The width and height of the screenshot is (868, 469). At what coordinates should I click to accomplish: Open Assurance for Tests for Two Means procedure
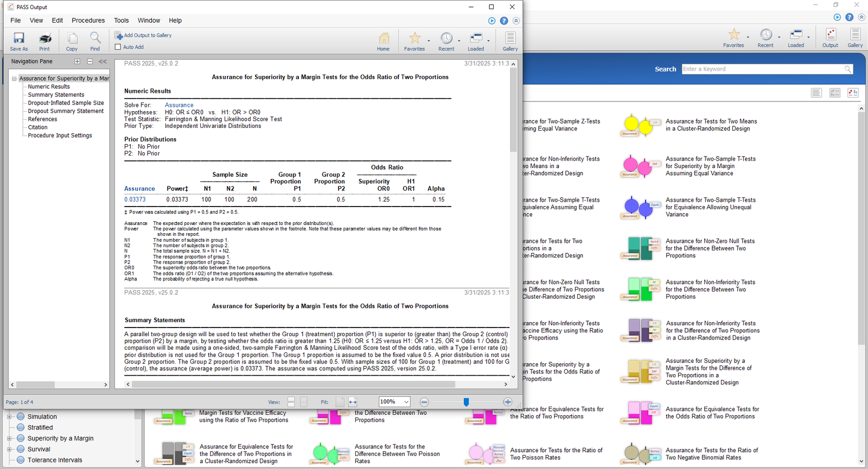[690, 125]
